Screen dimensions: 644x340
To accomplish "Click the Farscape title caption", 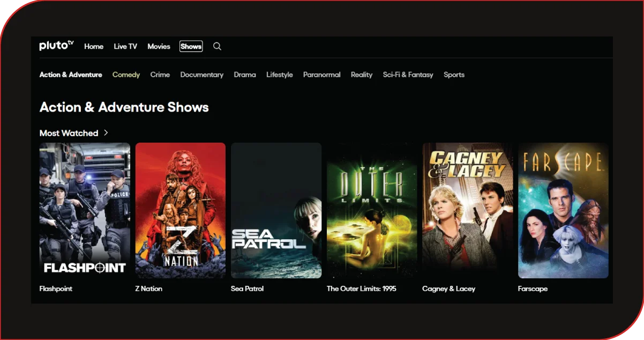I will tap(533, 289).
